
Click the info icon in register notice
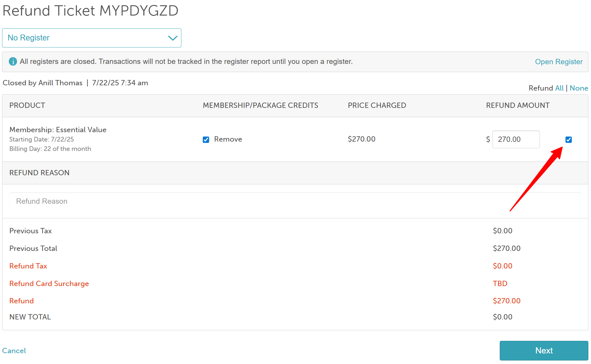(13, 62)
